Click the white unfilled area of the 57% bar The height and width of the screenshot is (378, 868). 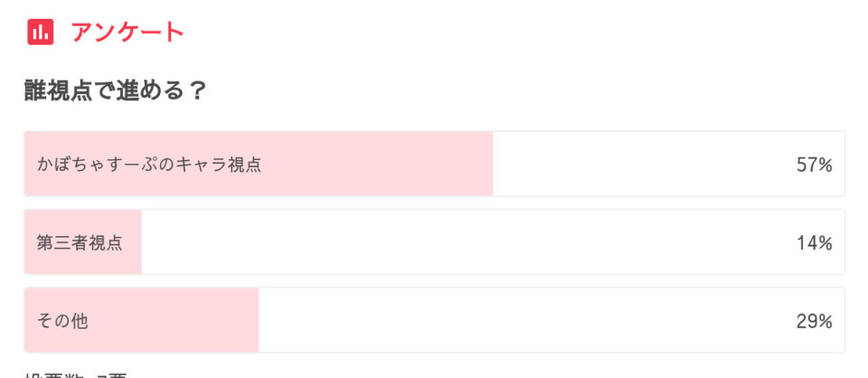[x=633, y=165]
